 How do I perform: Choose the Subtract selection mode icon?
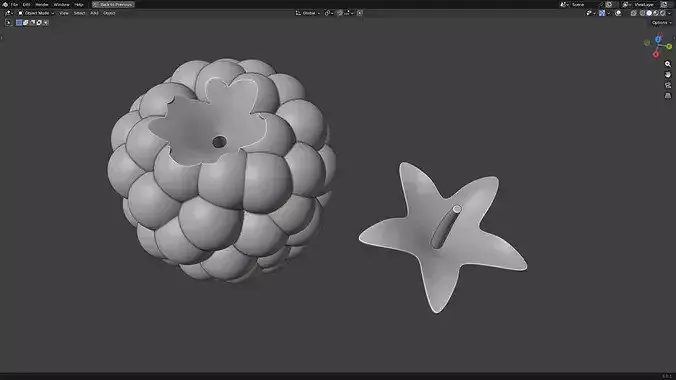pos(32,22)
